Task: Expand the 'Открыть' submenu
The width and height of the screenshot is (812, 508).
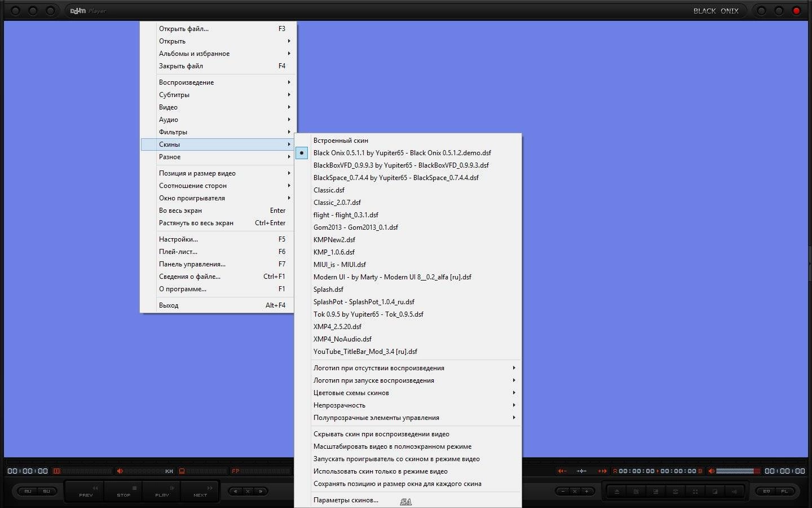Action: click(218, 41)
